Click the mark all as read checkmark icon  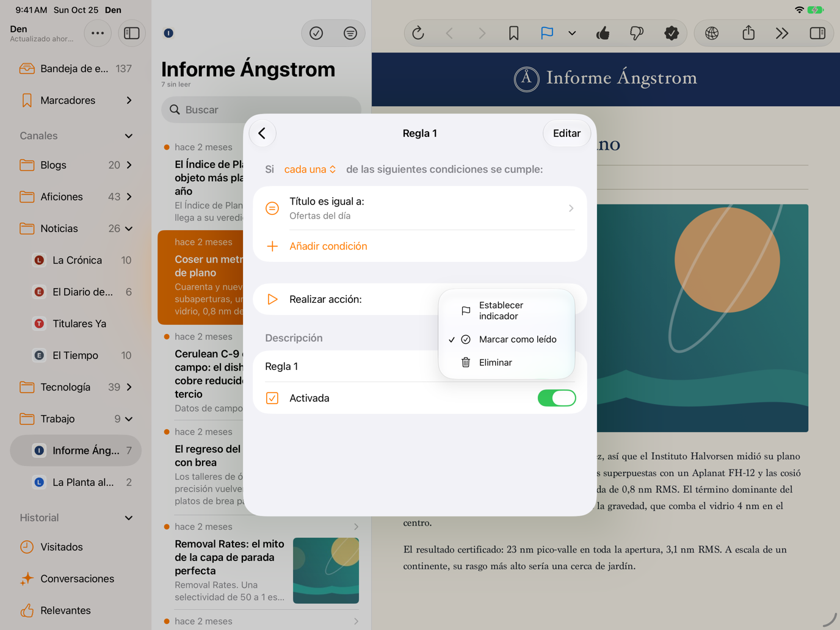tap(316, 33)
